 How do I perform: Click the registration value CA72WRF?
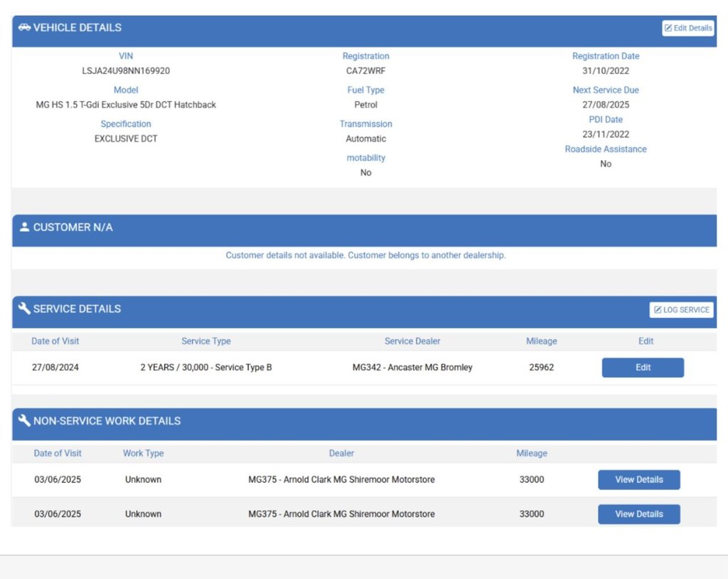pos(365,71)
